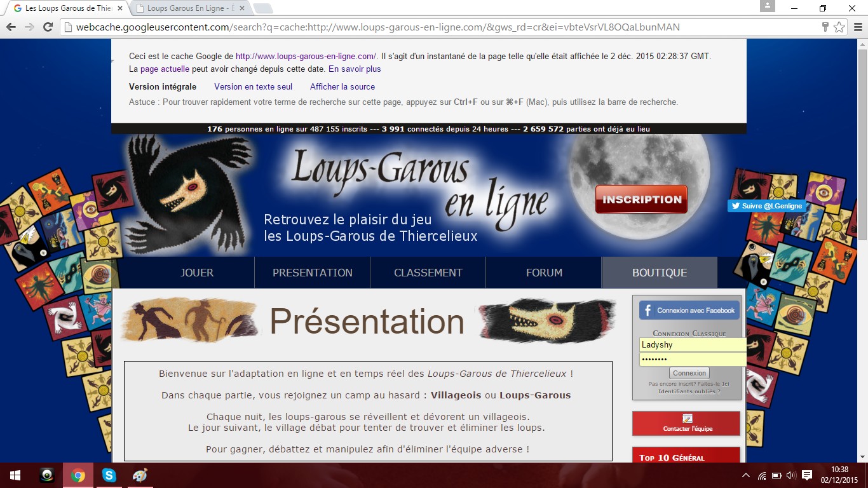The width and height of the screenshot is (868, 488).
Task: Open Skype from the taskbar
Action: coord(109,475)
